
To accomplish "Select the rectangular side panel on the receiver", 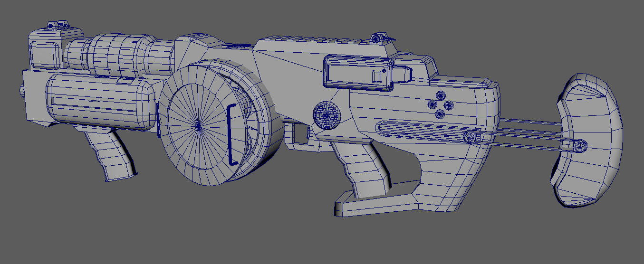I will tap(359, 73).
